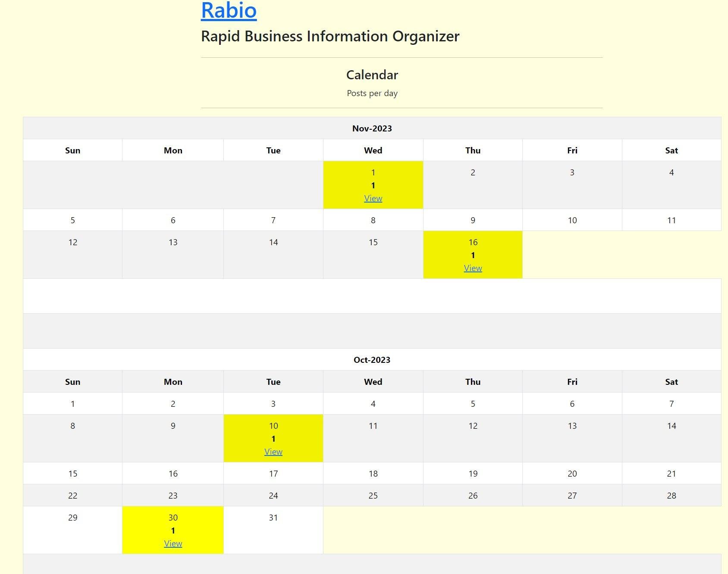This screenshot has height=574, width=728.
Task: Click the date number 10 in October 2023
Action: [273, 426]
